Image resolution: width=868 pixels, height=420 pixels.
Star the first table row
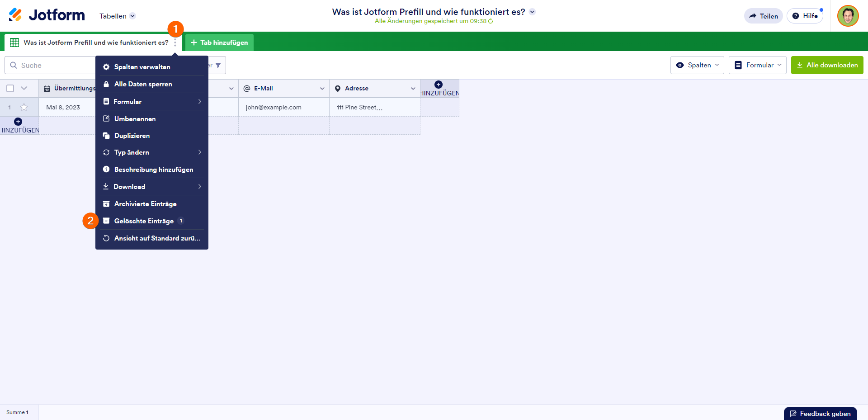tap(24, 107)
